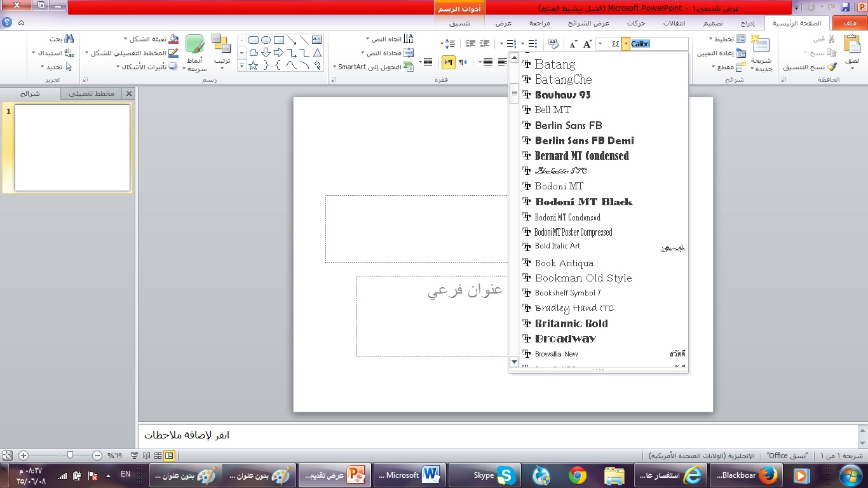This screenshot has width=868, height=488.
Task: Click the Increase Font Size icon
Action: click(588, 43)
